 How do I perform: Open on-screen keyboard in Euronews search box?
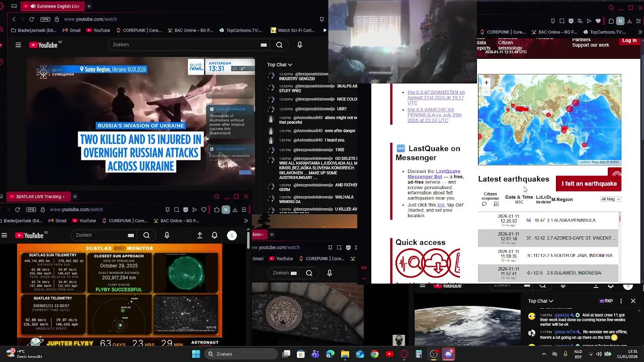click(264, 45)
